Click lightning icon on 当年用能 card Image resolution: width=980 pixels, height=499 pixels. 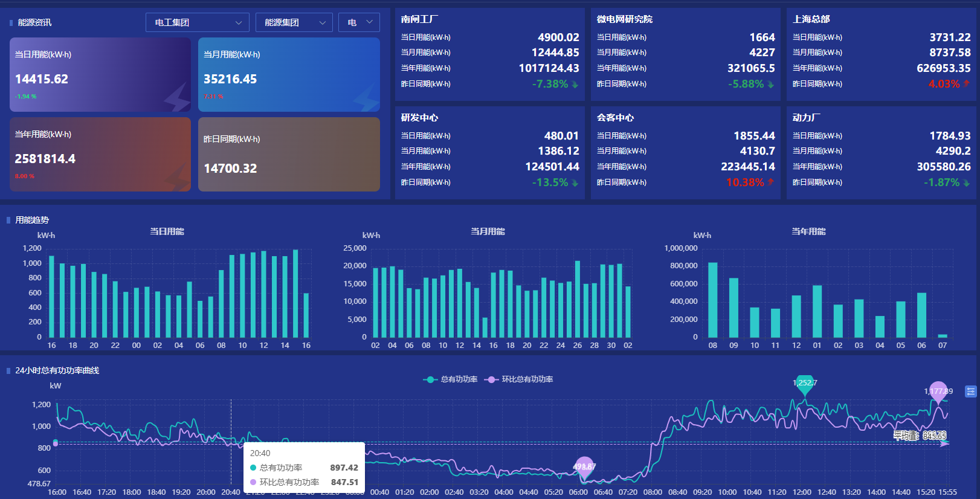[x=176, y=178]
